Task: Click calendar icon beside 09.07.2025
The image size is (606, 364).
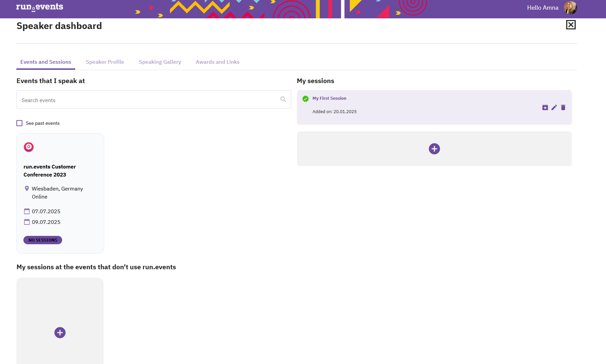Action: (x=27, y=222)
